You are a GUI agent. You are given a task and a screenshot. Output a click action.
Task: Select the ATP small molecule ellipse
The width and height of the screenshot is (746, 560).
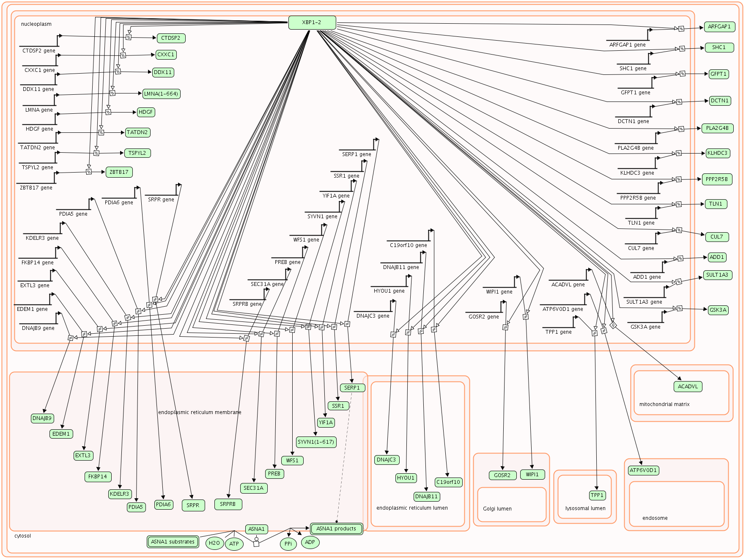click(234, 544)
